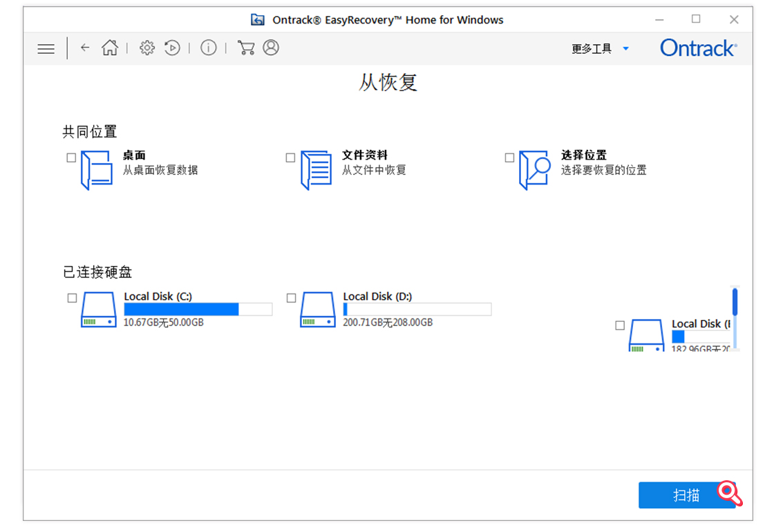774x532 pixels.
Task: Open settings gear icon
Action: pyautogui.click(x=147, y=48)
